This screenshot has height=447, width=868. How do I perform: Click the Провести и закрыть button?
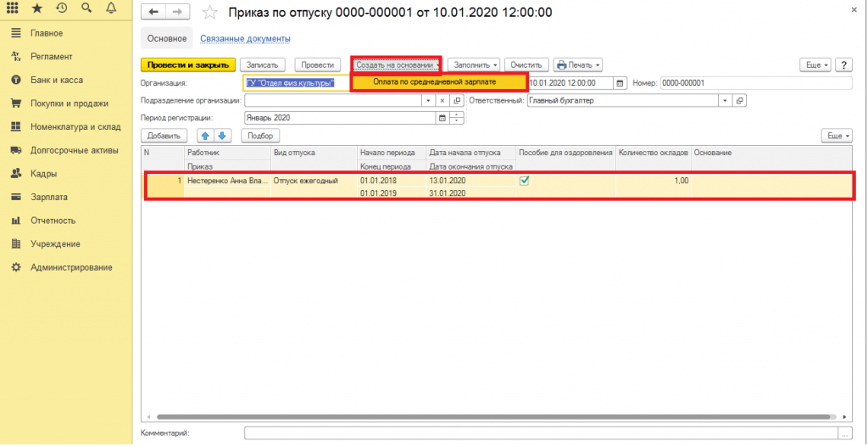(x=186, y=64)
